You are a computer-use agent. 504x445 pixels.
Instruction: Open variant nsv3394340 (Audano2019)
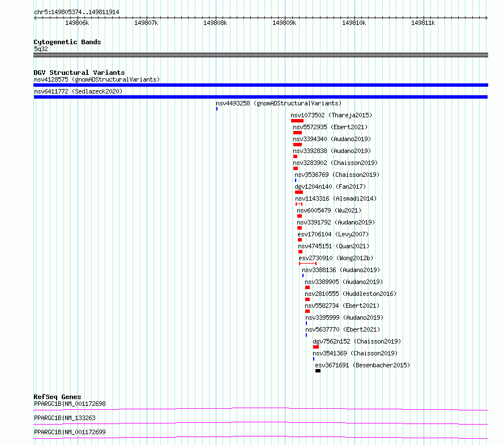coord(332,139)
